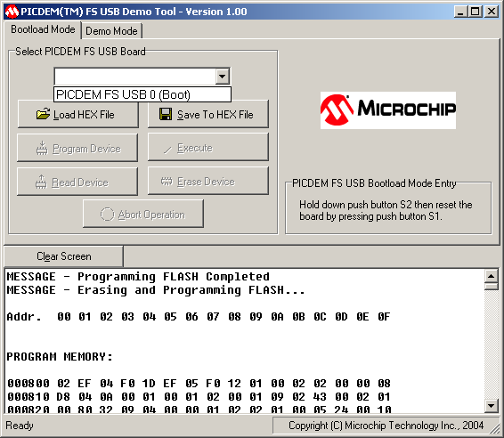Click the output log scroll down arrow
The image size is (504, 438).
coord(492,406)
